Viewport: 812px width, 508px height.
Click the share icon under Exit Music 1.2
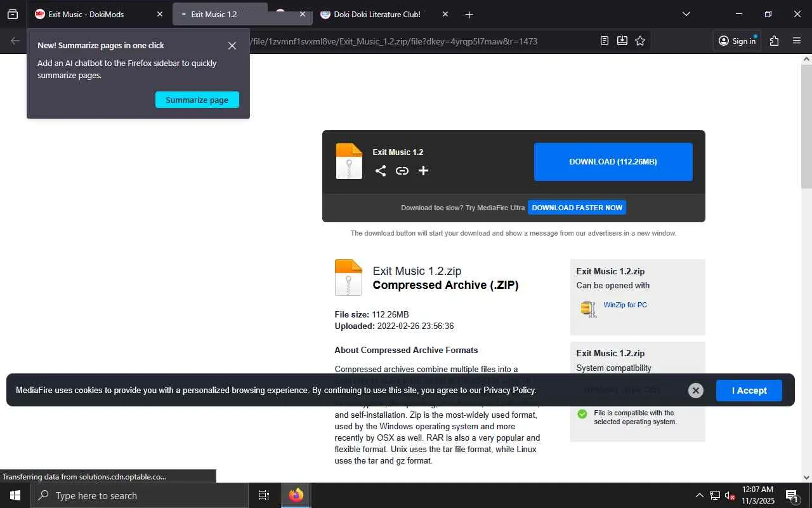click(x=381, y=170)
